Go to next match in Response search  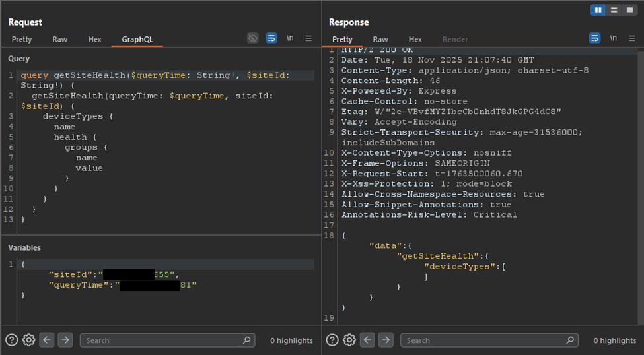386,340
